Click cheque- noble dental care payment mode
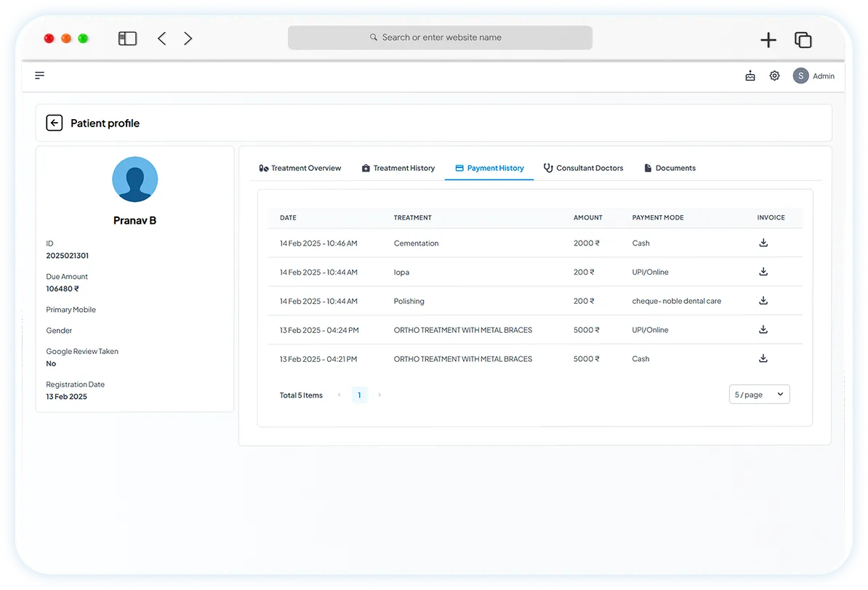The width and height of the screenshot is (868, 590). click(x=677, y=301)
